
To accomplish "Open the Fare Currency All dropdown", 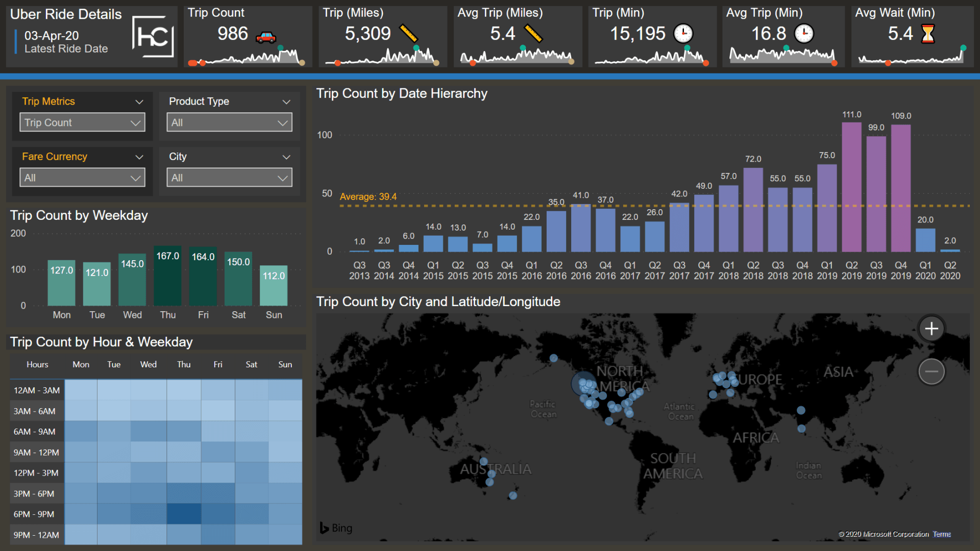I will 82,178.
